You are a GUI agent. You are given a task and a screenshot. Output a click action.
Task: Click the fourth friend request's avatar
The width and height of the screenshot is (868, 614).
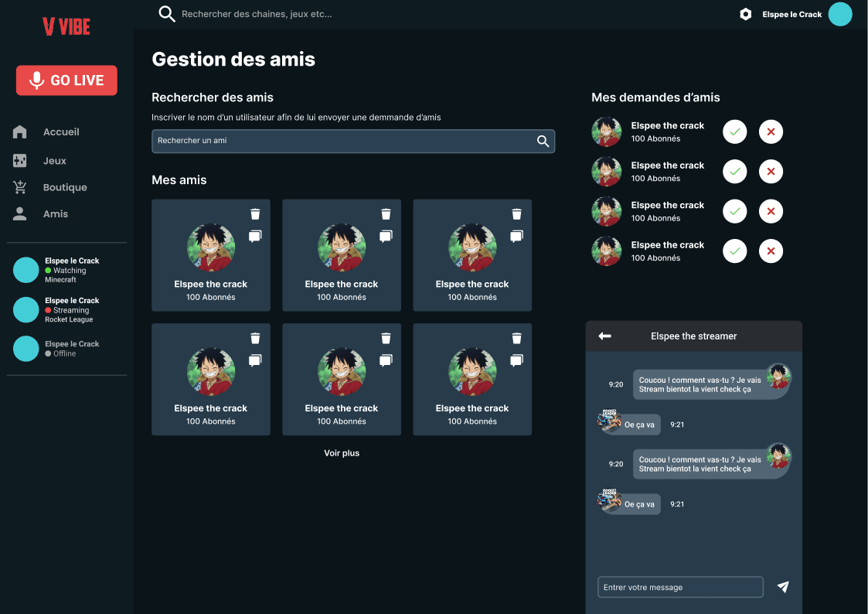(x=606, y=251)
